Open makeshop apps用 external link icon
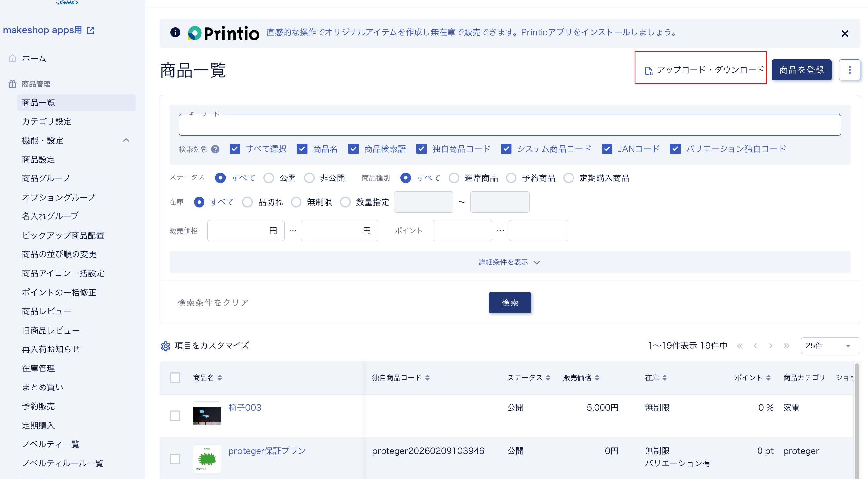This screenshot has height=479, width=868. pyautogui.click(x=90, y=30)
